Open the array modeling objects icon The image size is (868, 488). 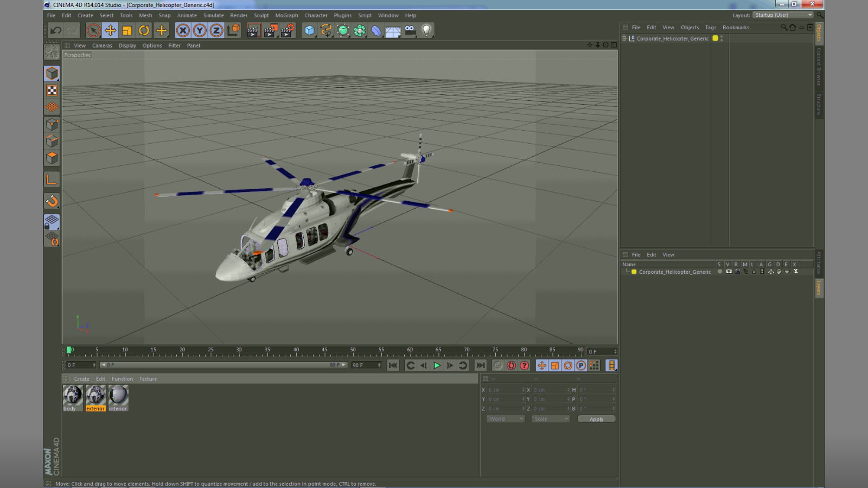tap(360, 30)
